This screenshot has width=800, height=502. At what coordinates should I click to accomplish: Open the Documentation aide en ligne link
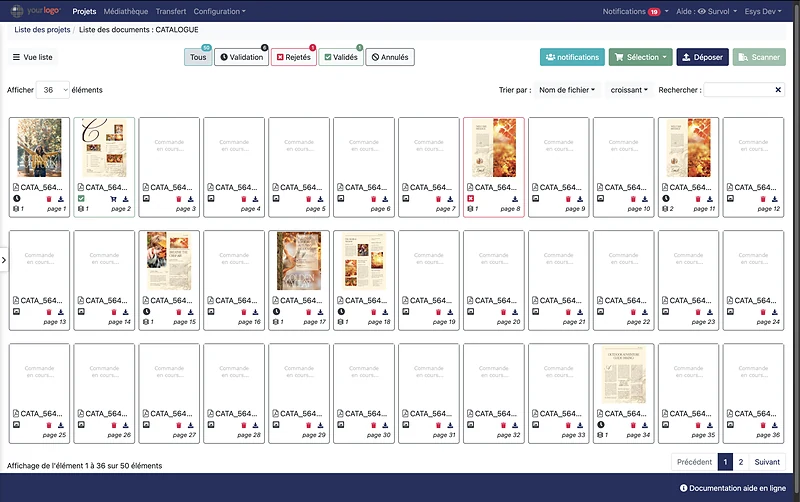733,488
